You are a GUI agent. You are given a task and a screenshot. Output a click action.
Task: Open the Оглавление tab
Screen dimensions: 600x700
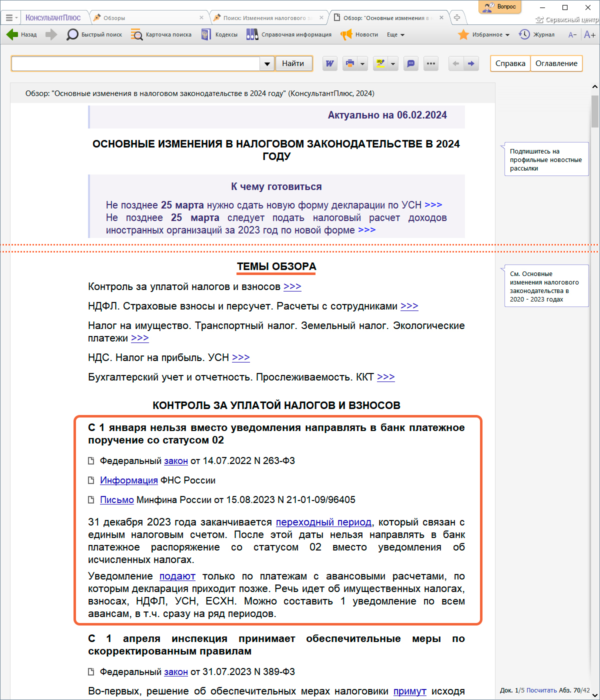tap(556, 63)
